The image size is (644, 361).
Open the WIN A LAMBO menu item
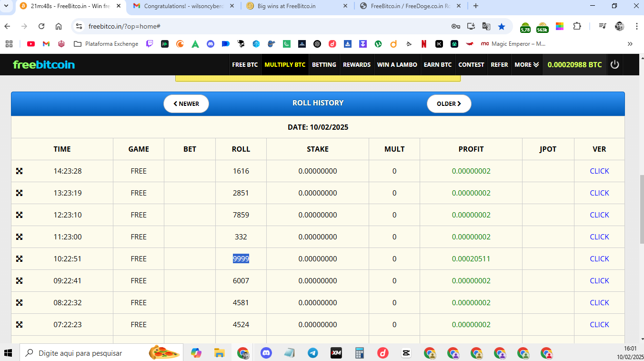[x=397, y=64]
